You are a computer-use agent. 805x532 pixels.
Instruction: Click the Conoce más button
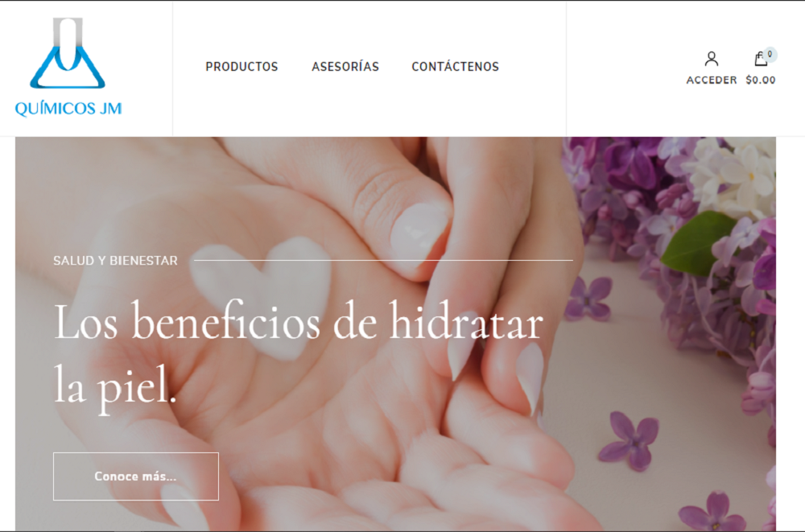135,476
